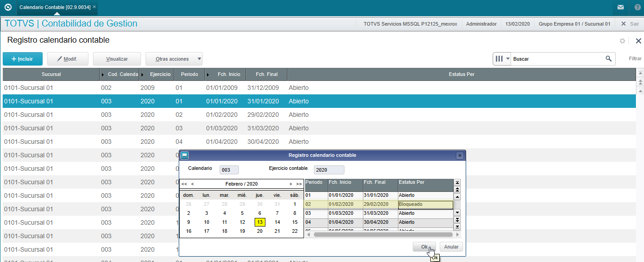Click the Modif. pencil button
The width and height of the screenshot is (644, 262).
coord(68,59)
